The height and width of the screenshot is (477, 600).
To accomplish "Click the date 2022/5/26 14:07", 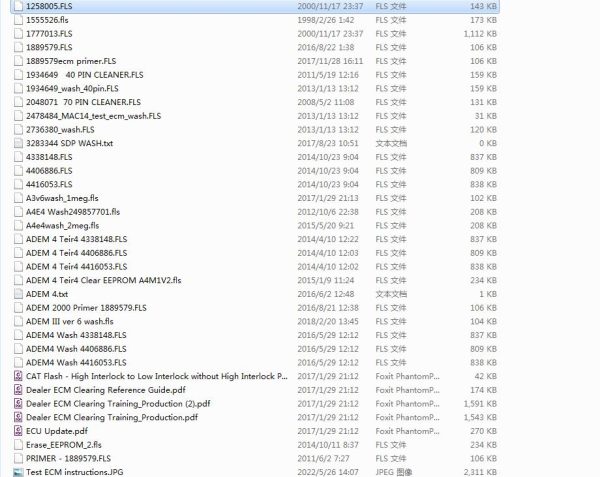I will (x=328, y=472).
